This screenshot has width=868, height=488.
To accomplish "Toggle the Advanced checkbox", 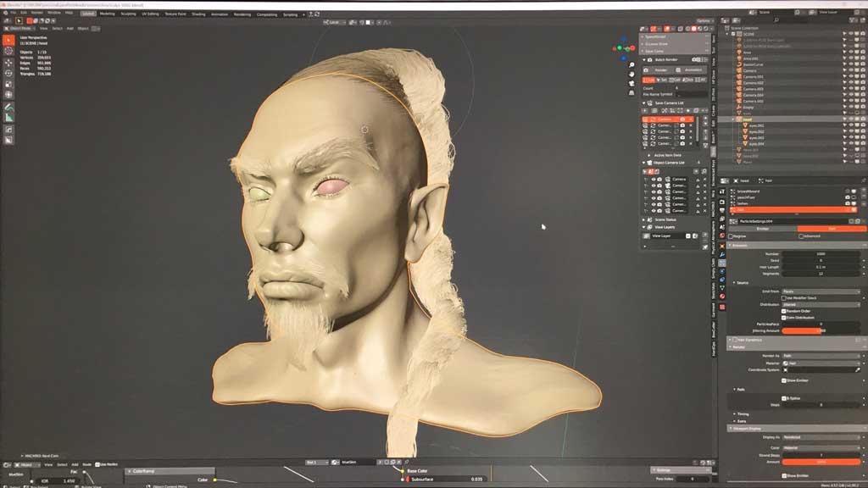I will [801, 236].
